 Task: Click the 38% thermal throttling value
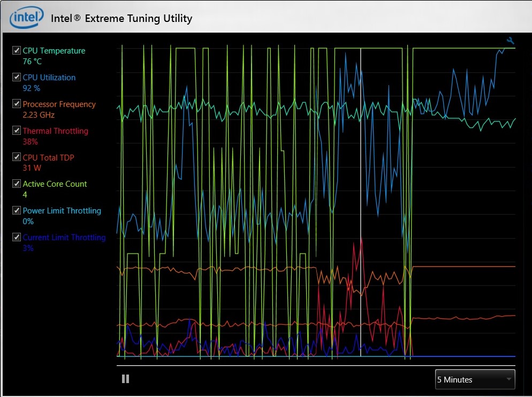[30, 141]
